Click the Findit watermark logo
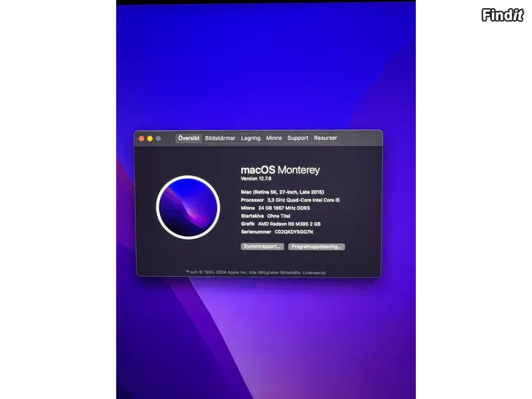This screenshot has width=532, height=399. point(503,15)
